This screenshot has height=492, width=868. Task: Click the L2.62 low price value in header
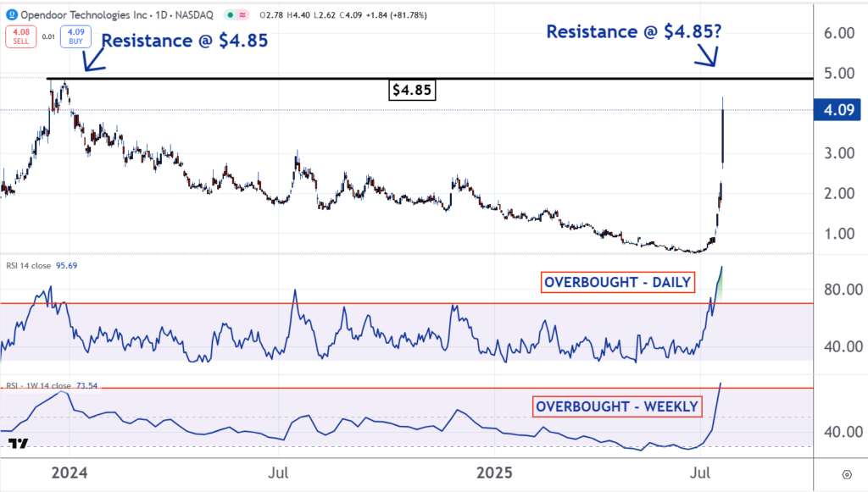click(325, 15)
